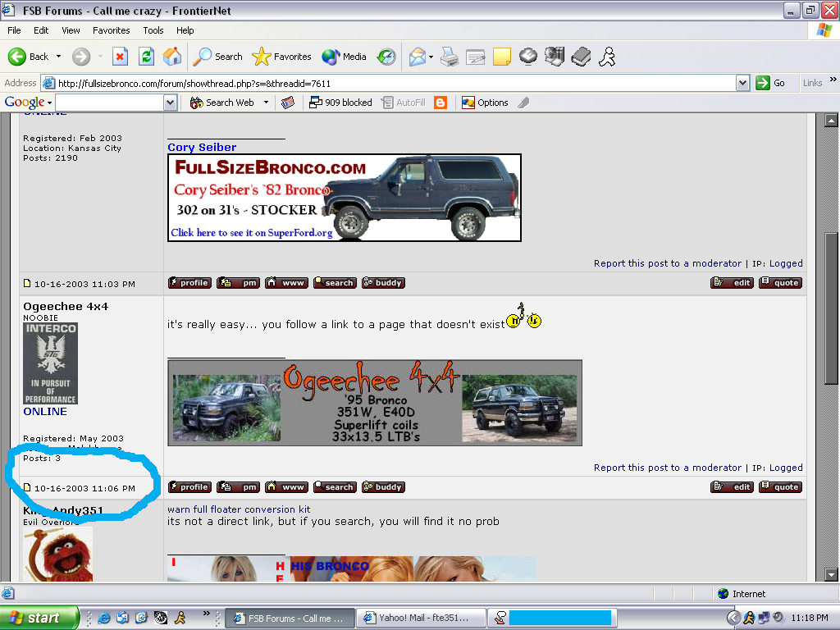This screenshot has height=630, width=840.
Task: Open the Tools menu
Action: [153, 30]
